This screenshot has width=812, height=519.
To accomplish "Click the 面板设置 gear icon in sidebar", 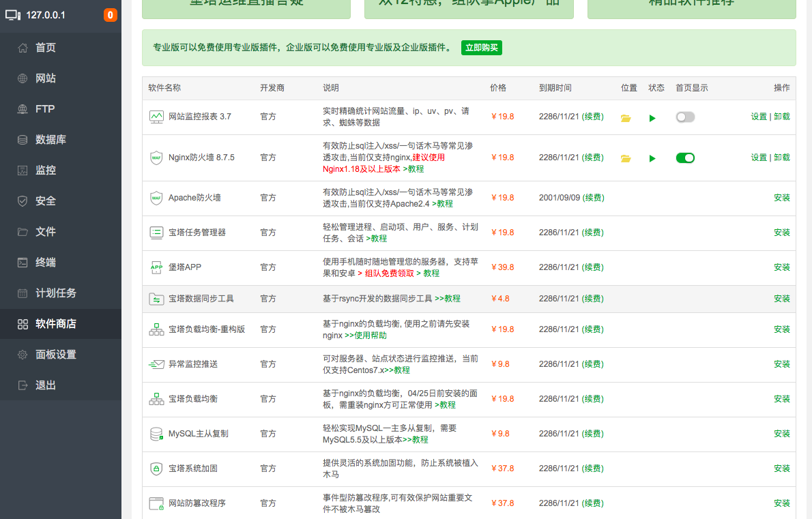I will point(23,355).
